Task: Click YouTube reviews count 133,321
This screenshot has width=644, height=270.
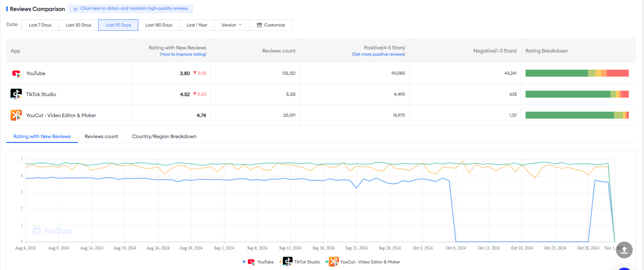Action: 289,74
